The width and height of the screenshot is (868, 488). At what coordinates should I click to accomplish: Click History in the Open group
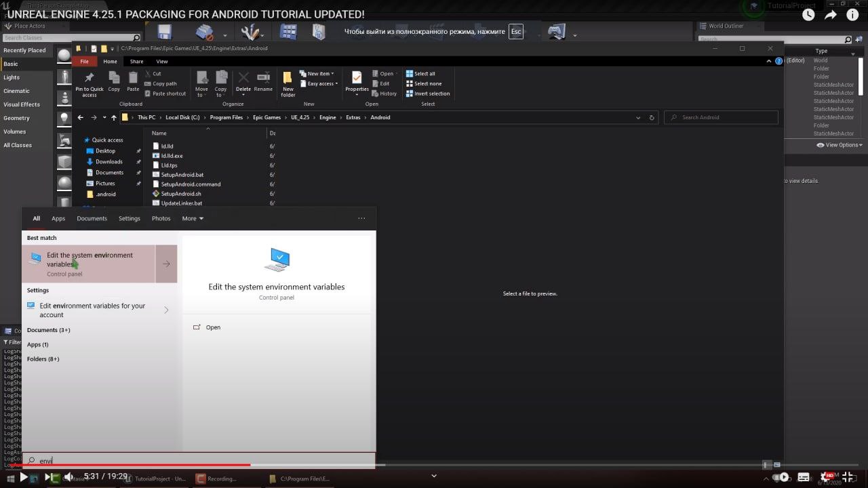tap(384, 94)
